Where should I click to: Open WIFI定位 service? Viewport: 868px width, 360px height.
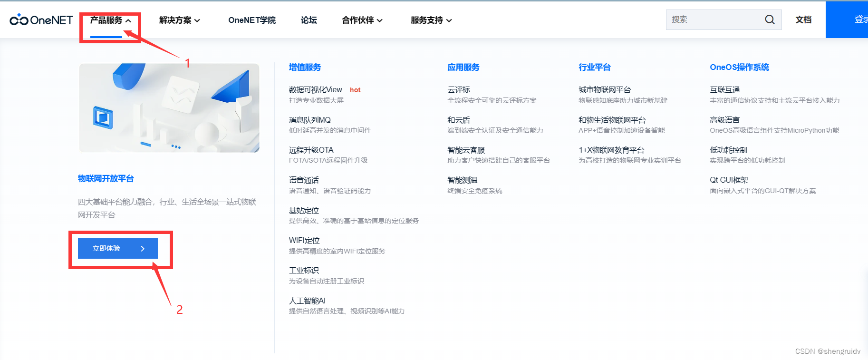[304, 240]
